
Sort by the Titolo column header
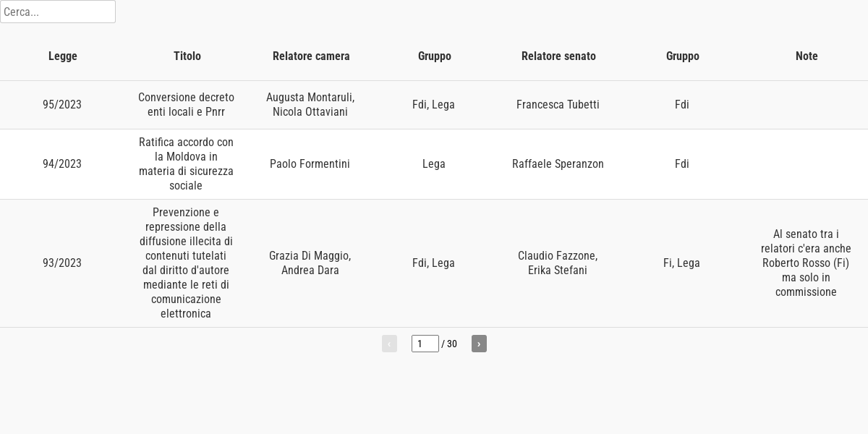187,56
